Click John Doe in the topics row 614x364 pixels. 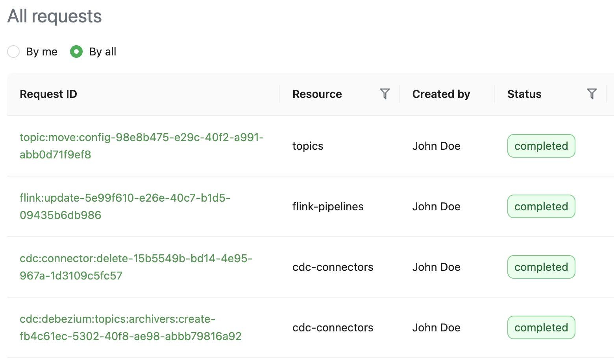pos(436,146)
